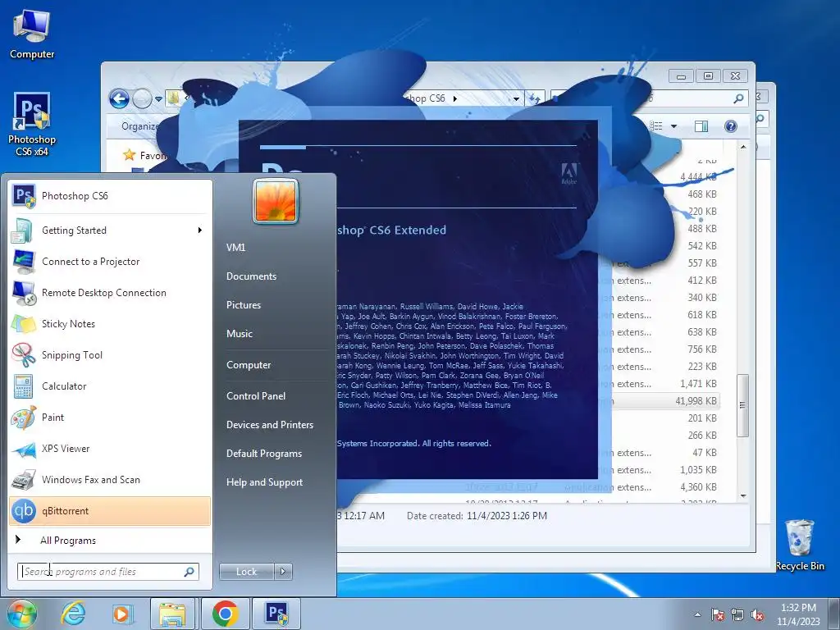Expand address path arrow after Photoshop CS6
Image resolution: width=840 pixels, height=630 pixels.
455,98
